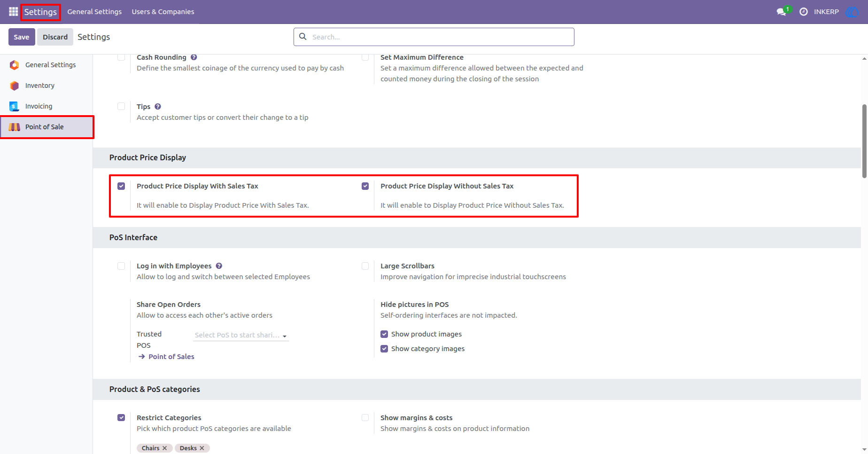Enable the Tips checkbox
The width and height of the screenshot is (868, 454).
(121, 106)
